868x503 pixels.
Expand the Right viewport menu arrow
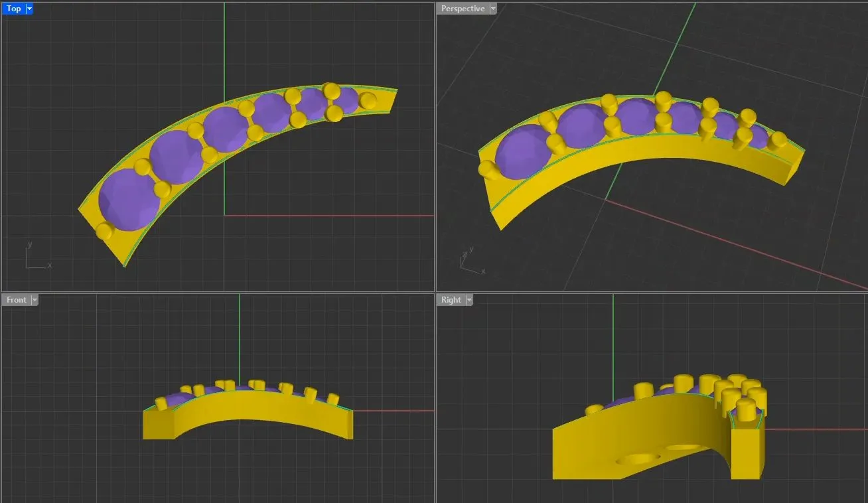click(469, 300)
